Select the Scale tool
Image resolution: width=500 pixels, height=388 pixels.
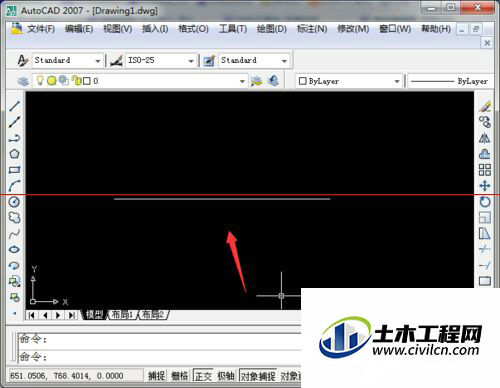tap(485, 218)
